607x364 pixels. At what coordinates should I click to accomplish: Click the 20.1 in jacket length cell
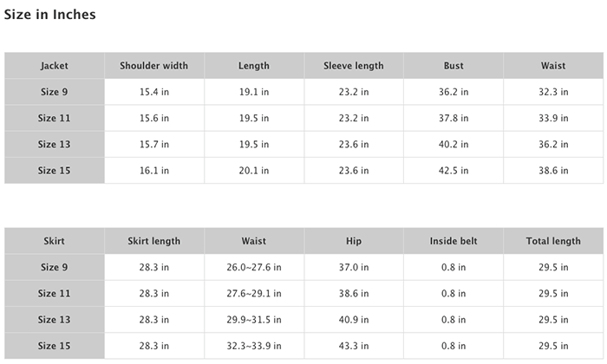[253, 170]
